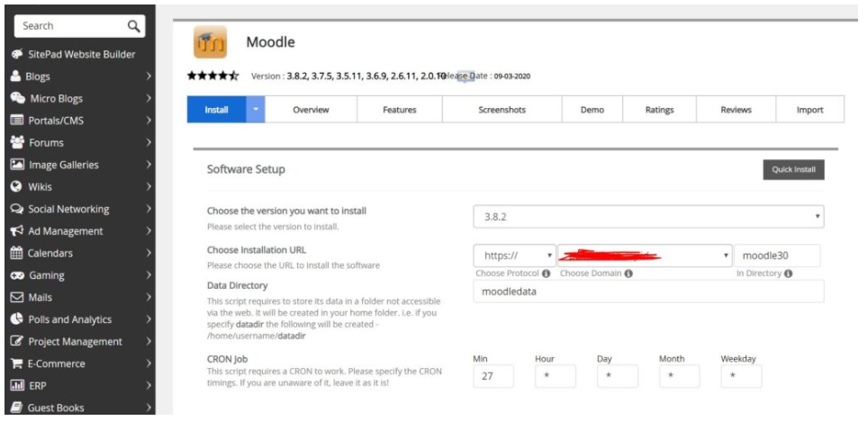
Task: Click the Moodle title text
Action: coord(271,42)
